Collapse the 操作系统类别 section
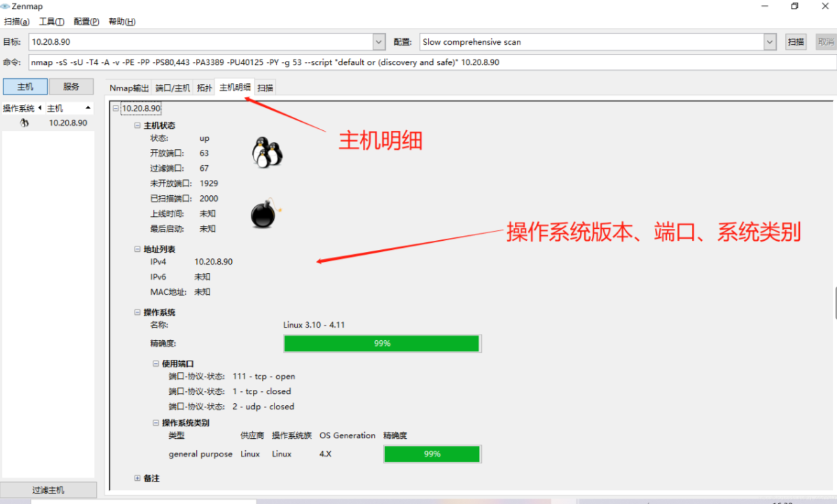This screenshot has width=837, height=504. click(x=156, y=422)
